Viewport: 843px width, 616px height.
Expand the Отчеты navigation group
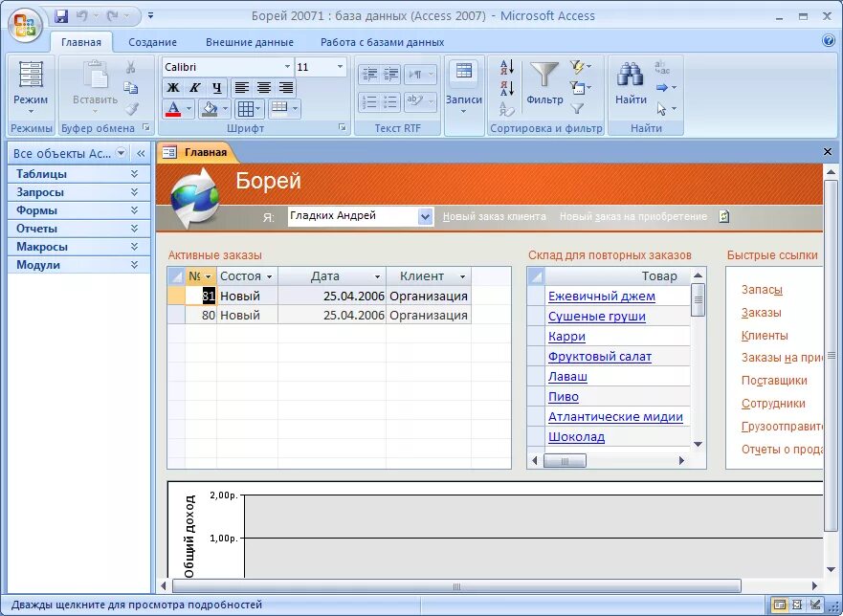pyautogui.click(x=79, y=229)
